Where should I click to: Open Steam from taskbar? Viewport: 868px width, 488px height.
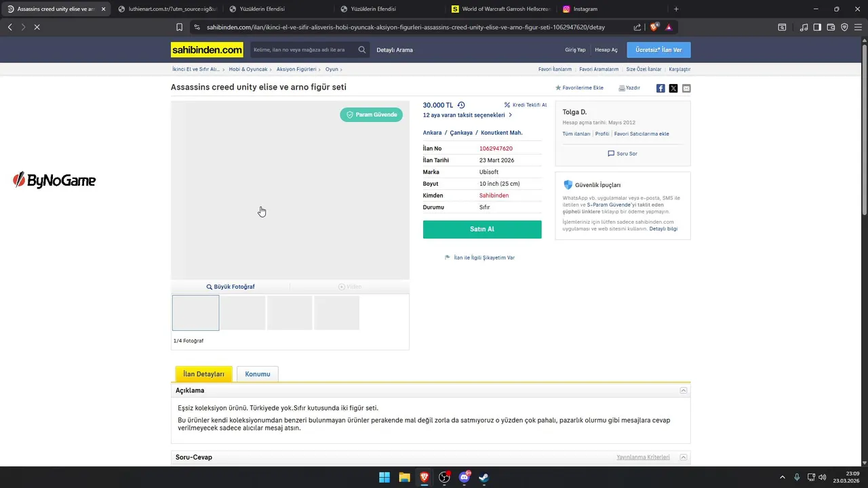coord(484,477)
